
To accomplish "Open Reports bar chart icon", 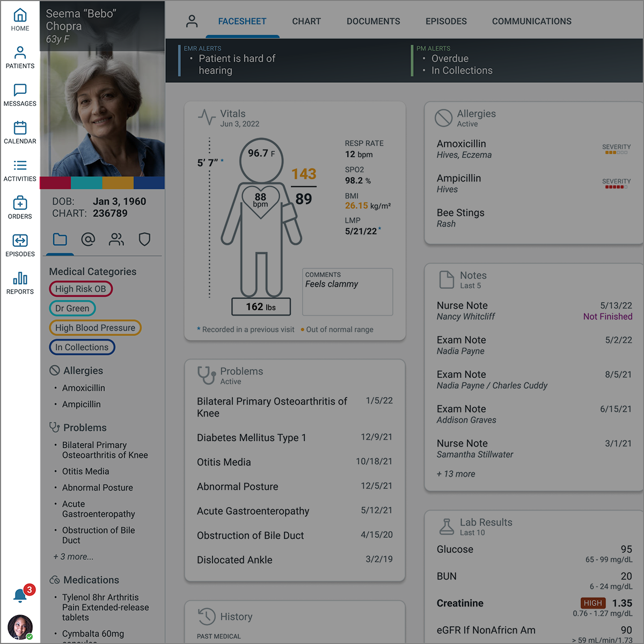I will pyautogui.click(x=20, y=282).
